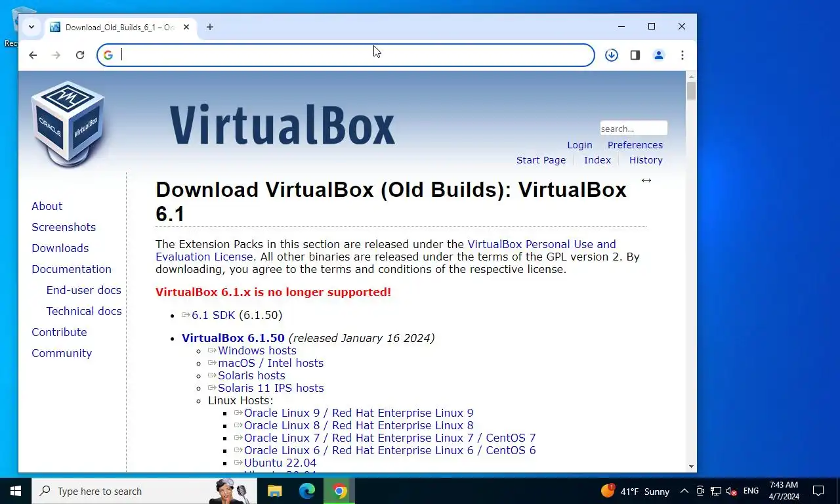This screenshot has height=504, width=840.
Task: Add a new browser tab
Action: 210,27
